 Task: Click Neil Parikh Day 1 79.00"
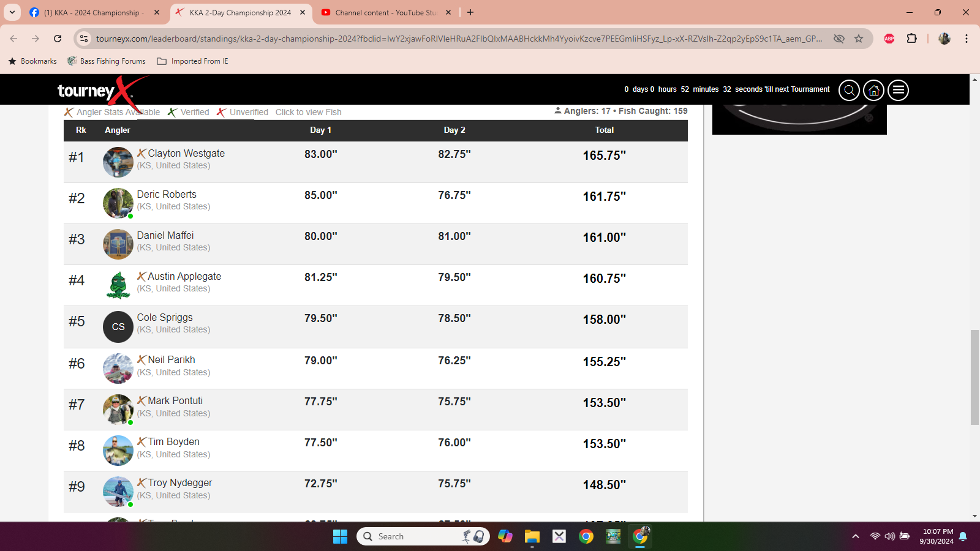pos(321,361)
